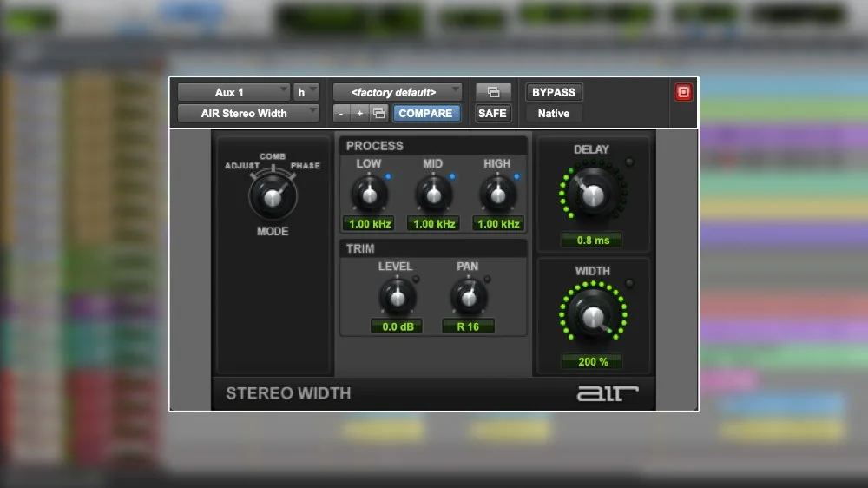Select previous preset with minus button

point(341,113)
